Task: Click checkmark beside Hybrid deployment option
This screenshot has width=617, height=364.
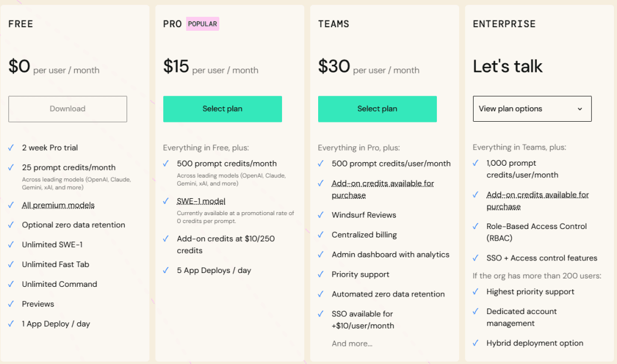Action: click(x=475, y=344)
